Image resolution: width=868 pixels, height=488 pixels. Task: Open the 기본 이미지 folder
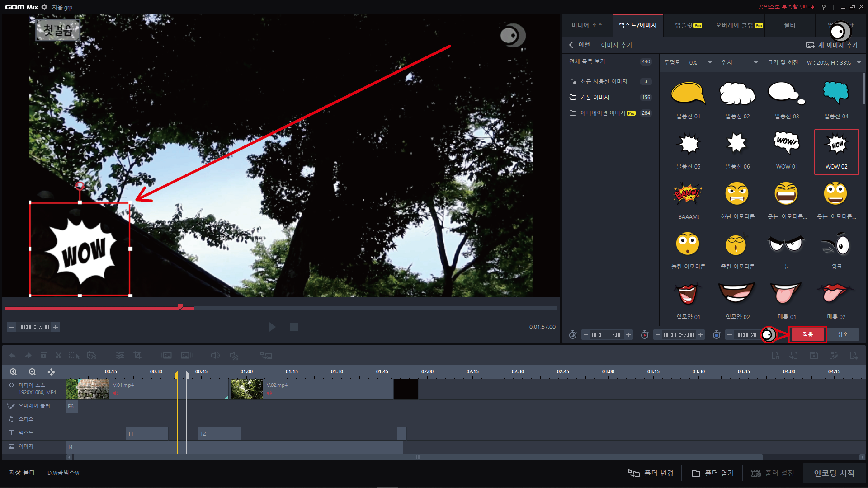[594, 97]
